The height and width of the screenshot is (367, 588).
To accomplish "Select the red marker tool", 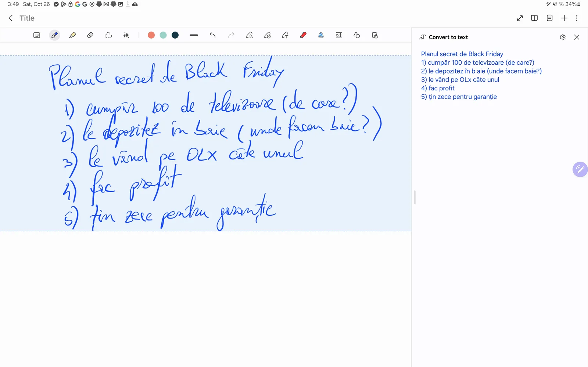I will [x=303, y=35].
